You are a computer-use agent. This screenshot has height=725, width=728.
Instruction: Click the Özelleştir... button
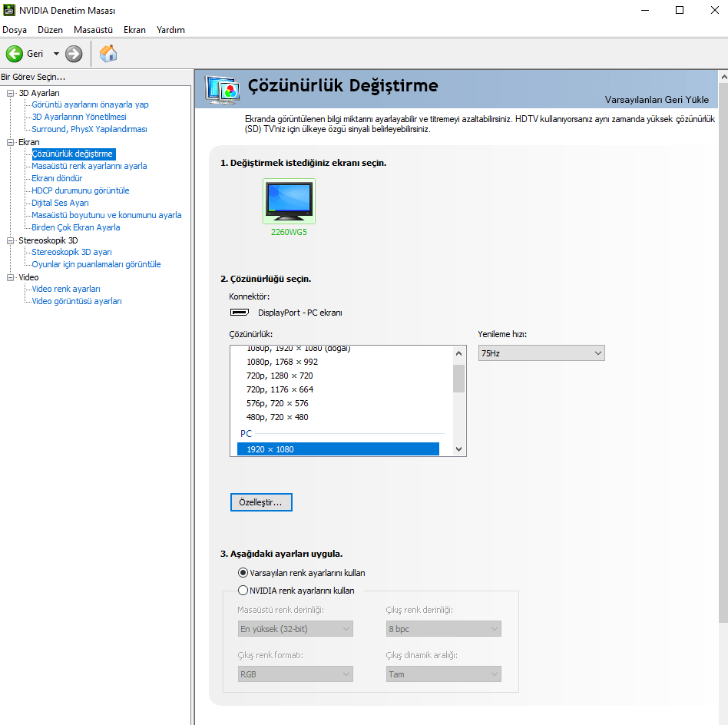tap(261, 502)
